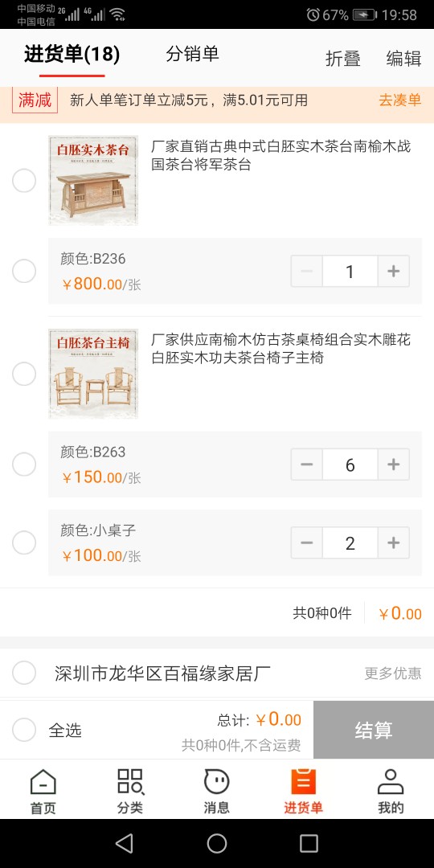The height and width of the screenshot is (868, 434).
Task: Open the 白胚茶台主椅 product thumbnail
Action: point(93,374)
